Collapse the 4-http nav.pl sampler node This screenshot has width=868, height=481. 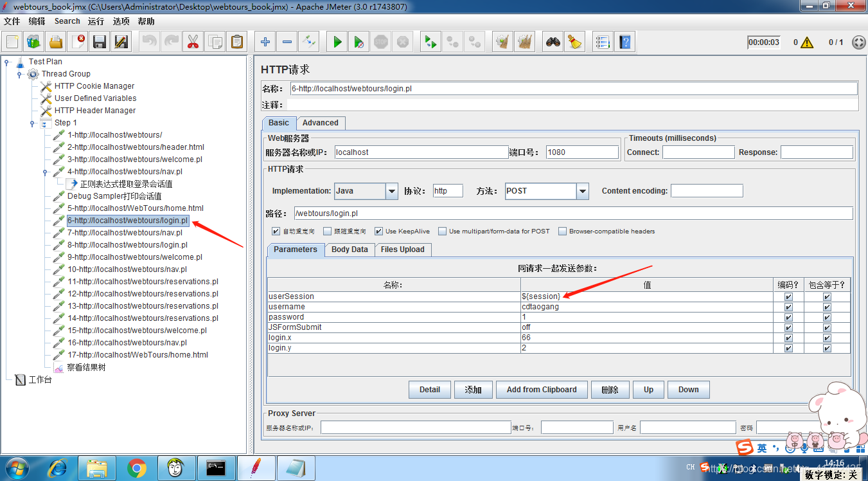(x=45, y=172)
